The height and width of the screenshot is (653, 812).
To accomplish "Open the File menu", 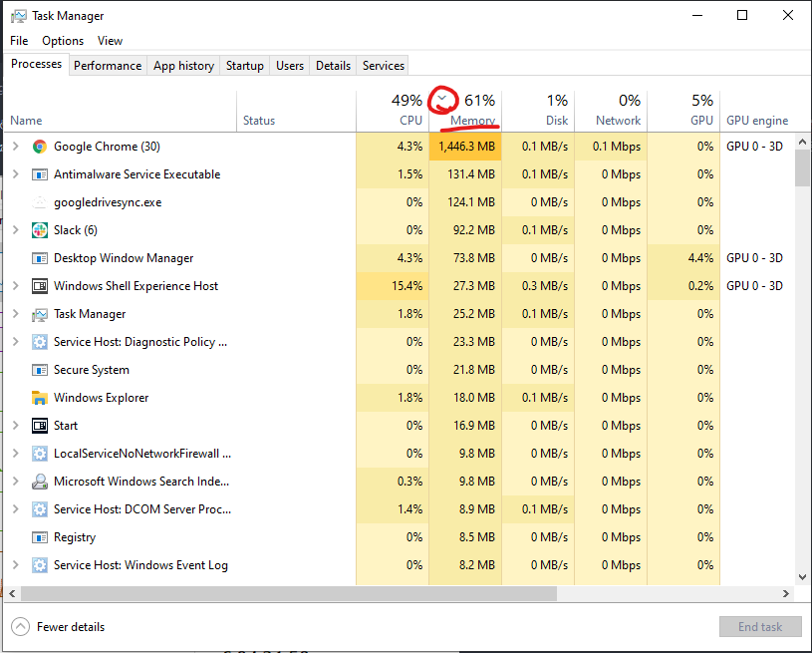I will [19, 41].
